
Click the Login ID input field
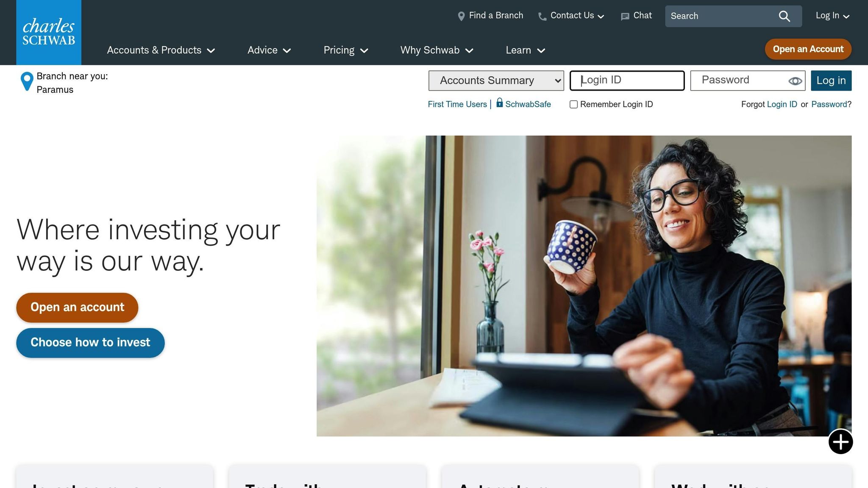click(x=627, y=80)
